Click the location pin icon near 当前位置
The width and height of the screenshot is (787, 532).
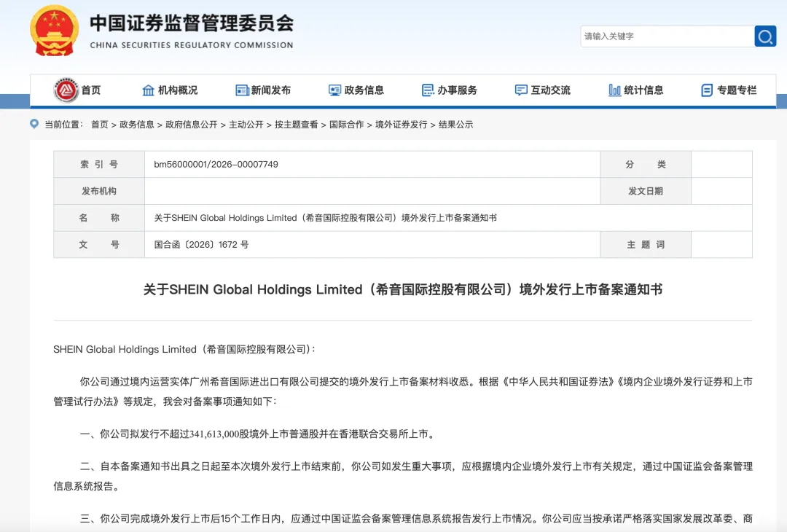tap(34, 123)
